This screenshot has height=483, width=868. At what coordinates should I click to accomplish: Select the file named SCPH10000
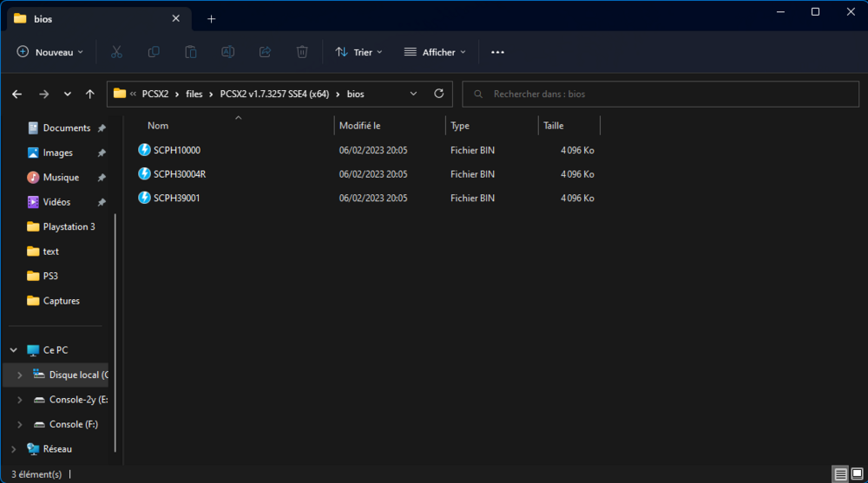176,150
